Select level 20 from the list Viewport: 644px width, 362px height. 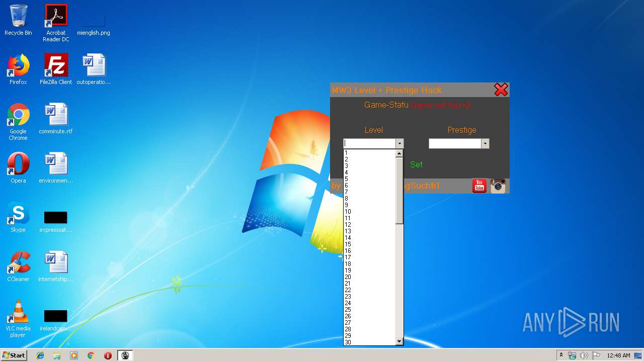369,277
